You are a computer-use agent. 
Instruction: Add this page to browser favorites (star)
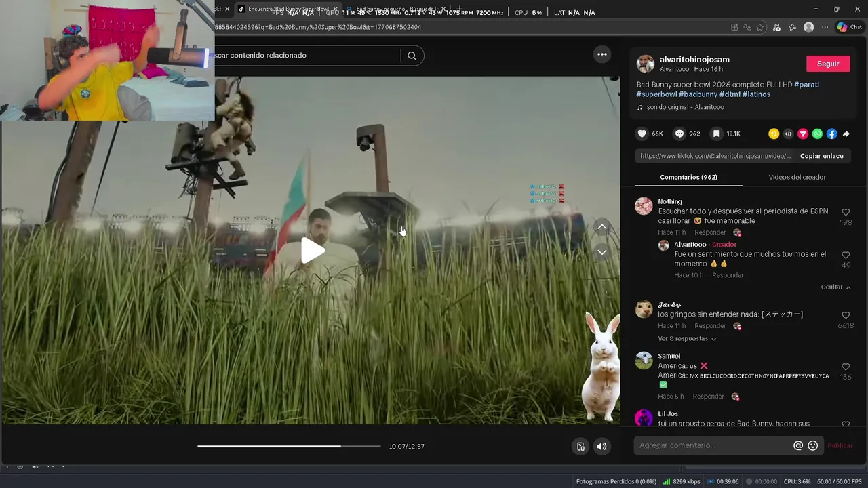(760, 27)
